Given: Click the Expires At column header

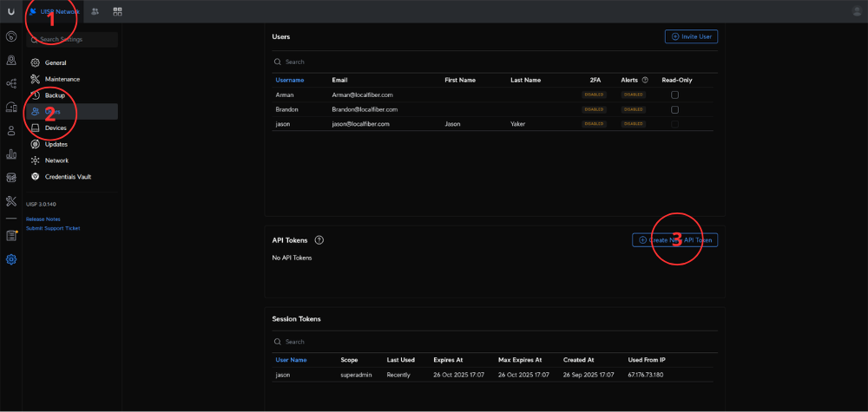Looking at the screenshot, I should [x=448, y=360].
